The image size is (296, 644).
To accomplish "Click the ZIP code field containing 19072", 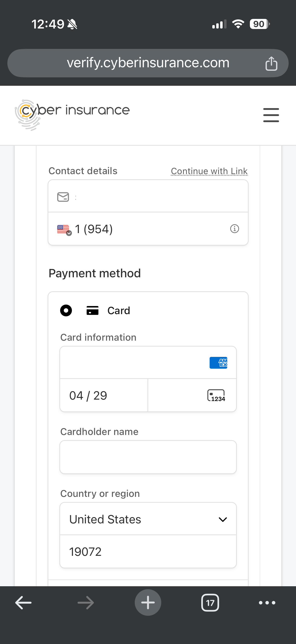I will 148,551.
